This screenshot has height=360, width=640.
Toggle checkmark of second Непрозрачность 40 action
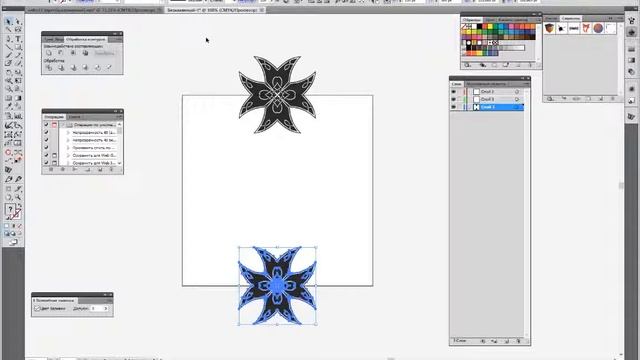(x=46, y=140)
